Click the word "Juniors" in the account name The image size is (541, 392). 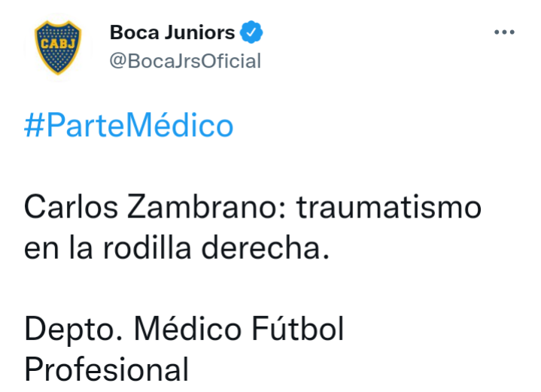[x=199, y=32]
